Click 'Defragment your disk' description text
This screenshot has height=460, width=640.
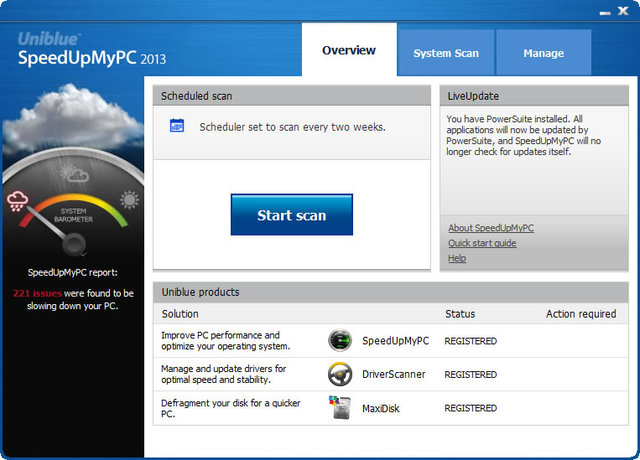pos(231,408)
